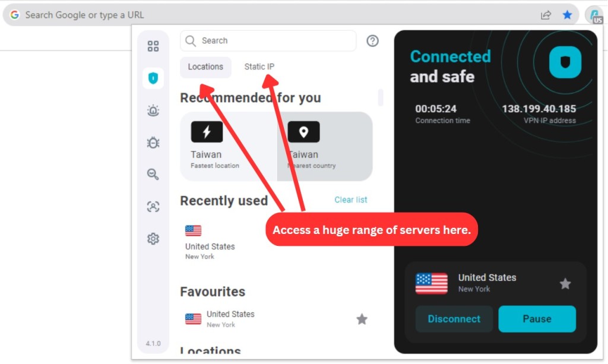Open the dashboard grid icon in sidebar

[x=153, y=46]
